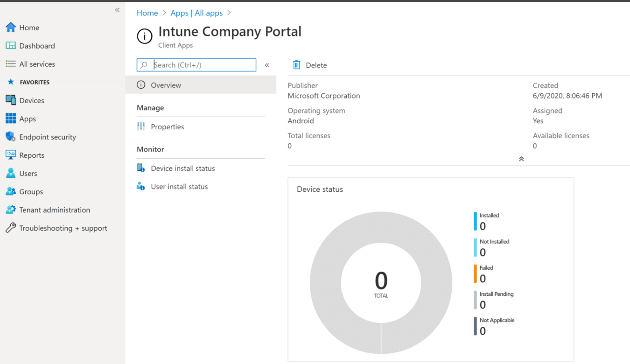
Task: Click the Microsoft Corporation publisher value
Action: pos(324,96)
